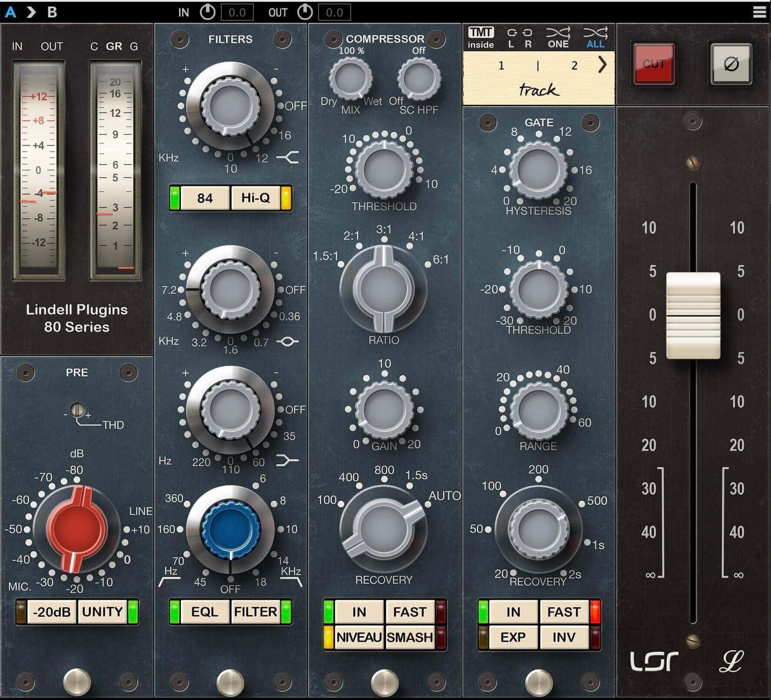
Task: Select preset slot A
Action: [x=10, y=12]
